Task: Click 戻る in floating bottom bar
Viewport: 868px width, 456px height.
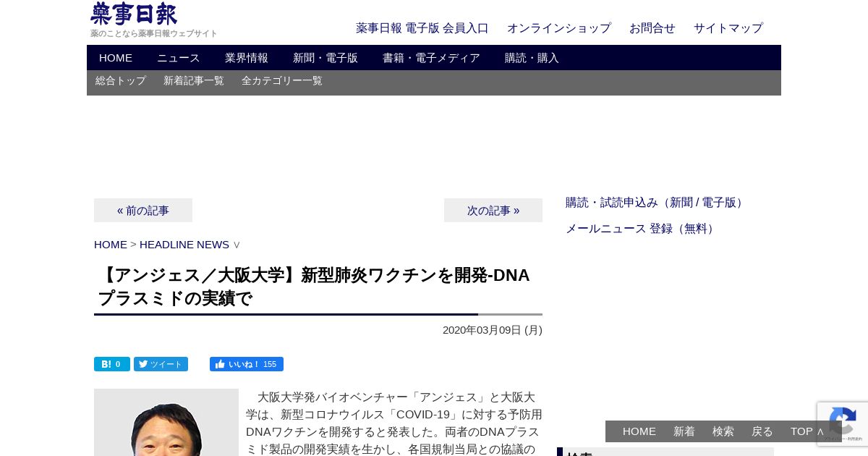Action: [762, 431]
